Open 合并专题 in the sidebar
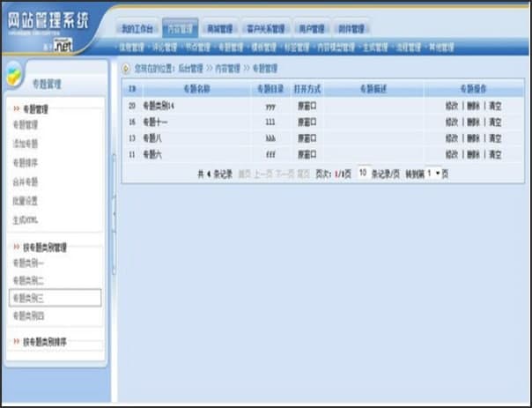 (x=26, y=182)
